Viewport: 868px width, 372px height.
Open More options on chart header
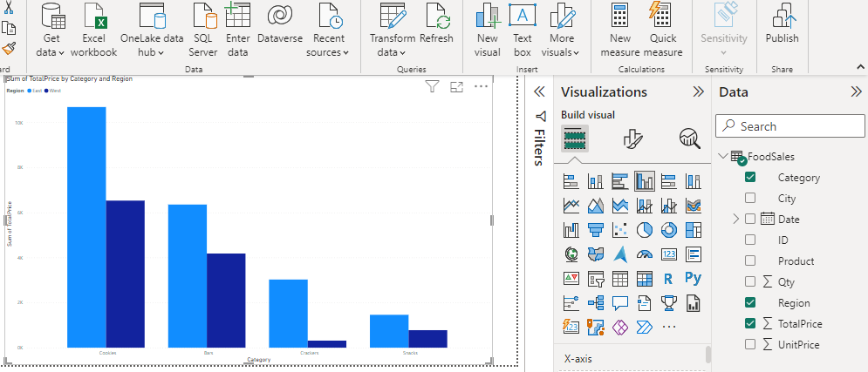[x=481, y=86]
